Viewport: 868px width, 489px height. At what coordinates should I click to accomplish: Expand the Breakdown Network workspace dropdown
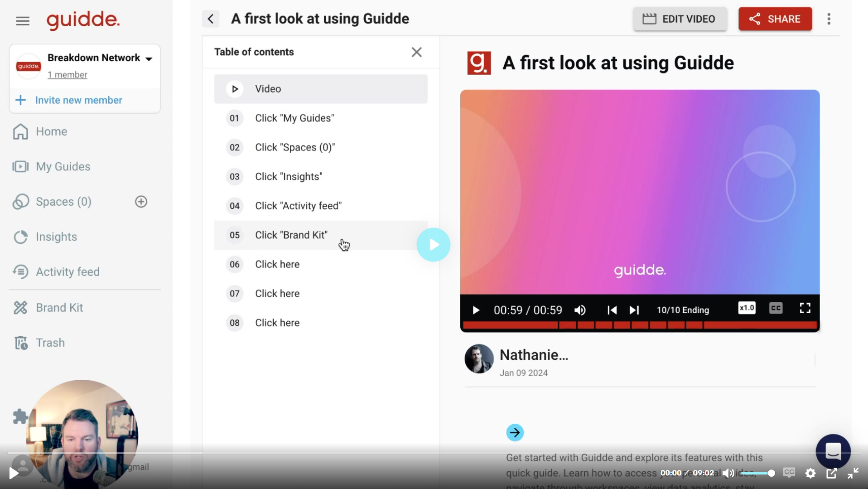coord(149,59)
